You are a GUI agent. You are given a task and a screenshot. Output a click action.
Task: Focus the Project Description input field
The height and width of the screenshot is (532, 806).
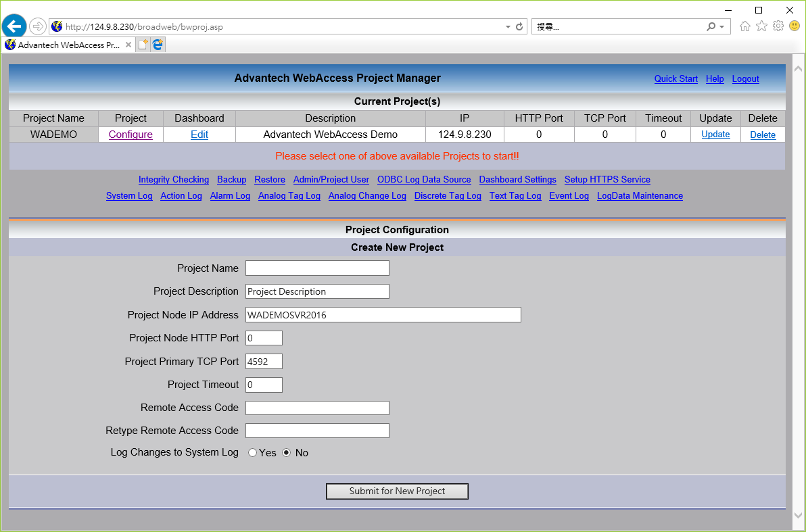point(317,291)
